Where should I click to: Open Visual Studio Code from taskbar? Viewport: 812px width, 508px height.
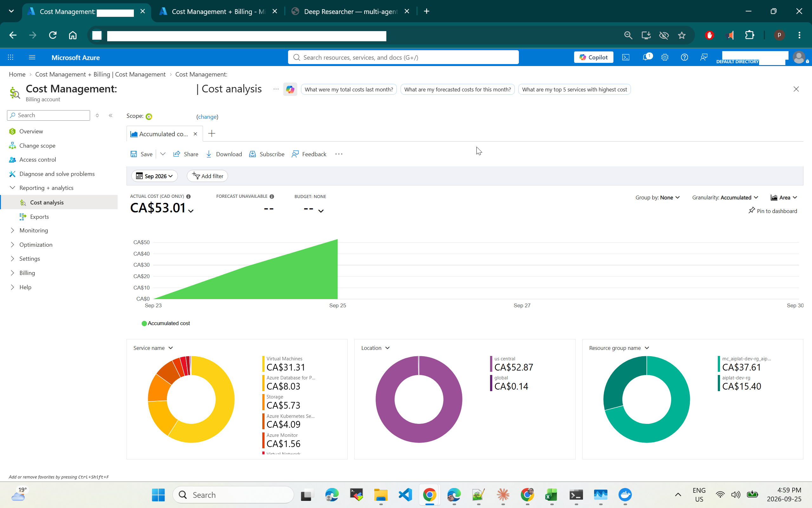click(x=405, y=495)
